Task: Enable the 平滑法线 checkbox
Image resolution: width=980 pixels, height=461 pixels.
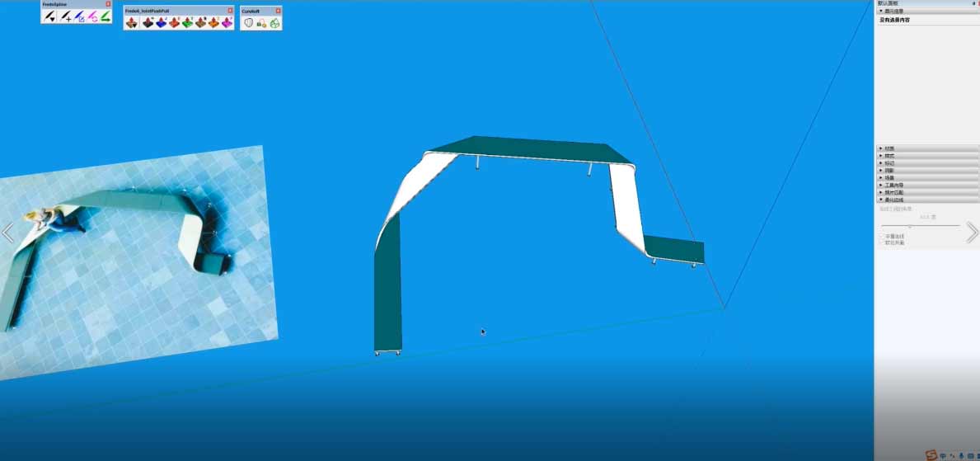Action: (881, 236)
